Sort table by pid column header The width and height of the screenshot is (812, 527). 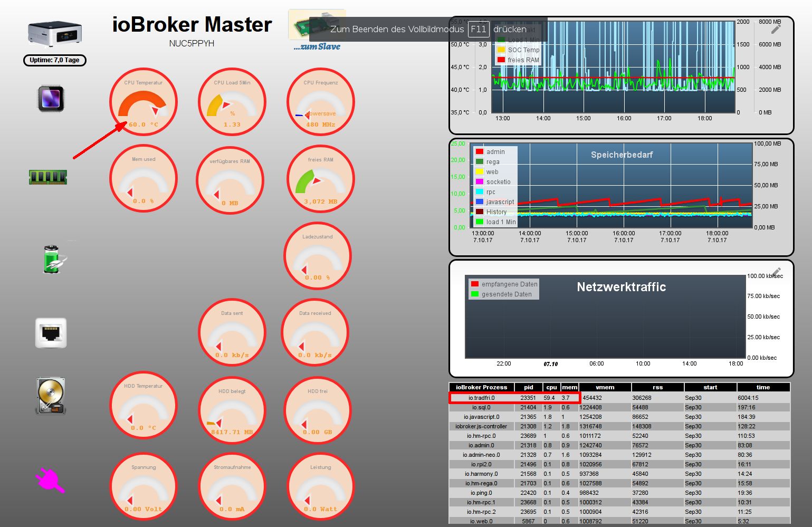(x=529, y=387)
